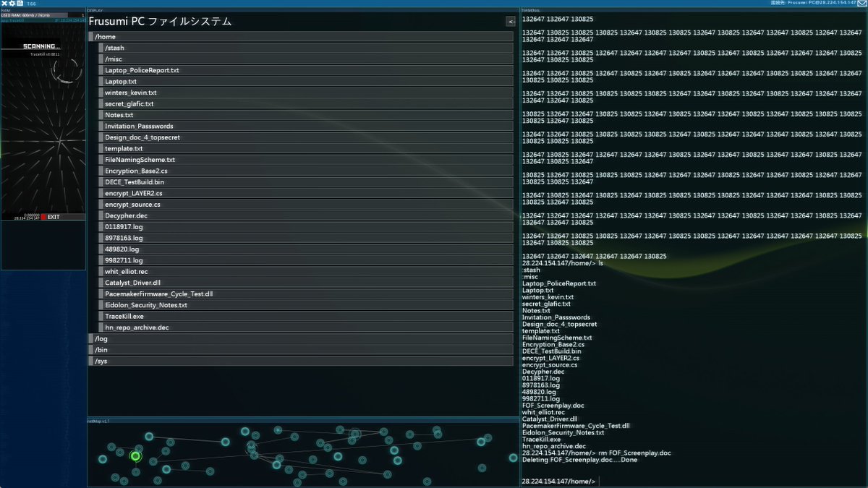Screen dimensions: 868x488
Task: Click the USED RAM usage bar
Action: coord(43,15)
